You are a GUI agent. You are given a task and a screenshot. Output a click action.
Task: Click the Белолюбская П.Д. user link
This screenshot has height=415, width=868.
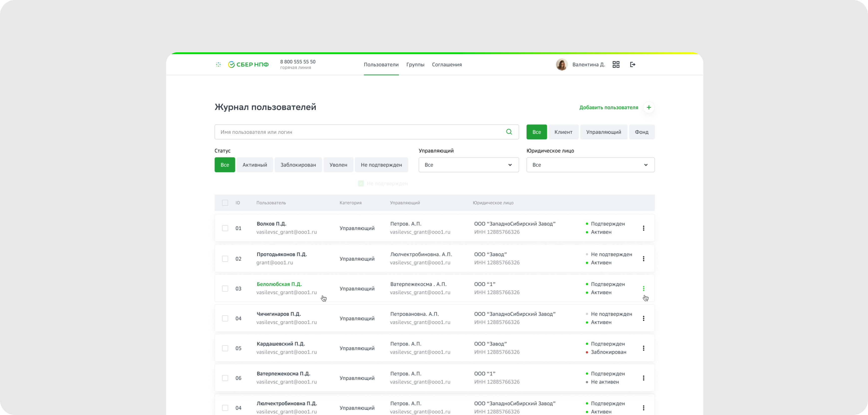[279, 284]
